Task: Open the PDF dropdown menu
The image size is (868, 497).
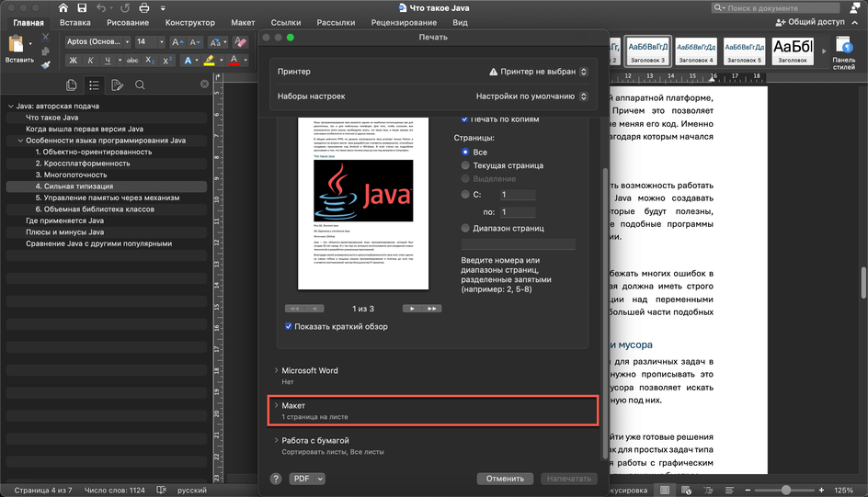Action: 307,479
